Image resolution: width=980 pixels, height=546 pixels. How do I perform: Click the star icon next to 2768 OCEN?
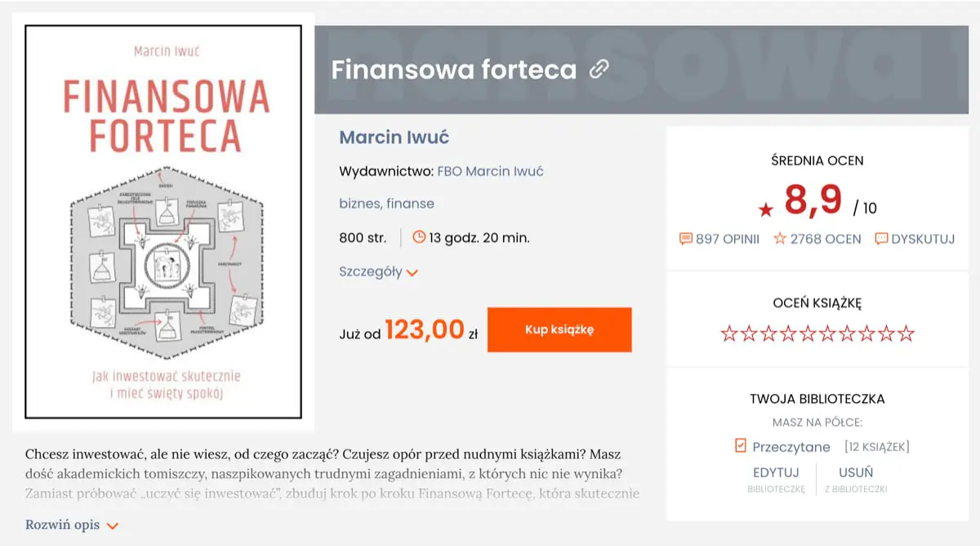coord(780,239)
